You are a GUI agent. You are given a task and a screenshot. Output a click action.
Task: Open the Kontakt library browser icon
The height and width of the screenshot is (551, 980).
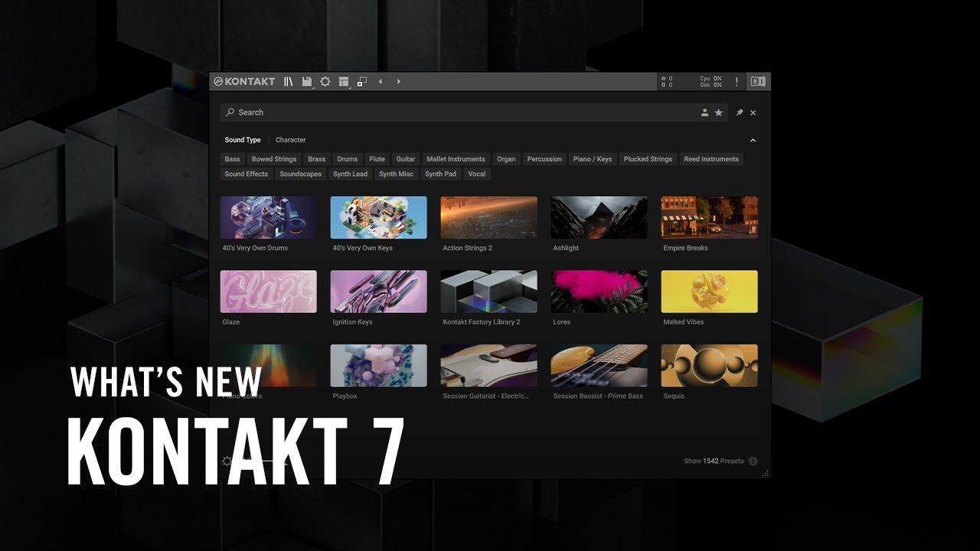point(289,81)
